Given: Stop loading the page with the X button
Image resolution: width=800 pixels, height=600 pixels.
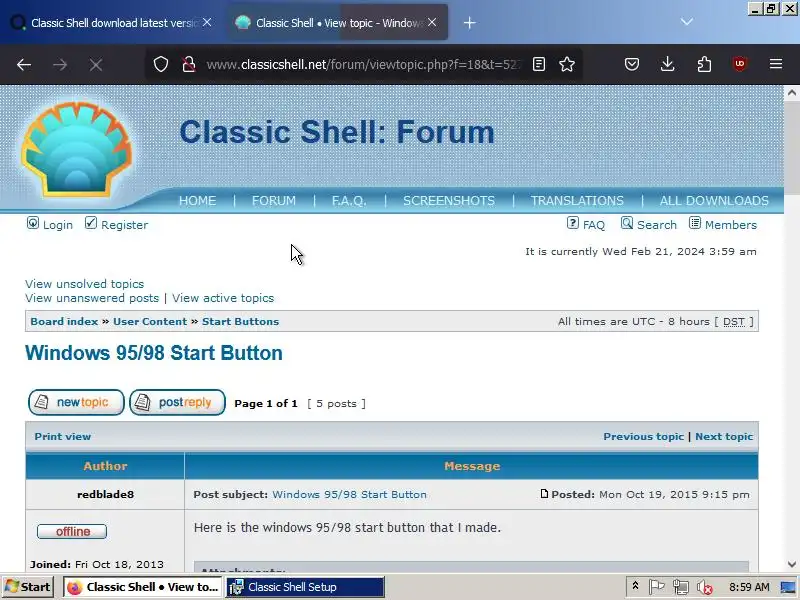Looking at the screenshot, I should point(96,64).
